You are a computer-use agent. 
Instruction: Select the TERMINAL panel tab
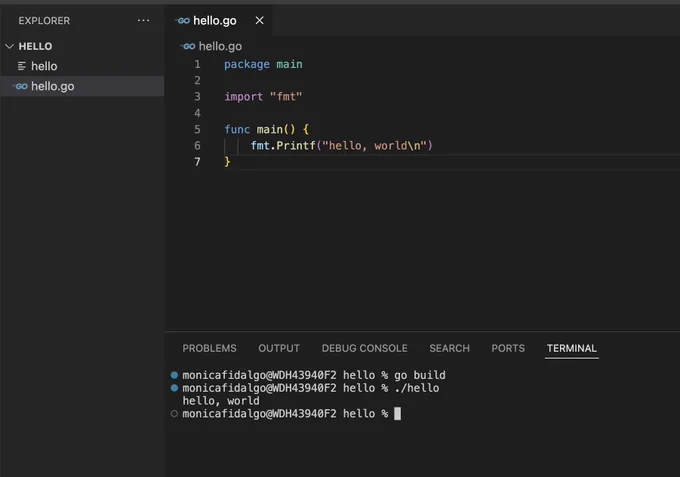point(572,348)
